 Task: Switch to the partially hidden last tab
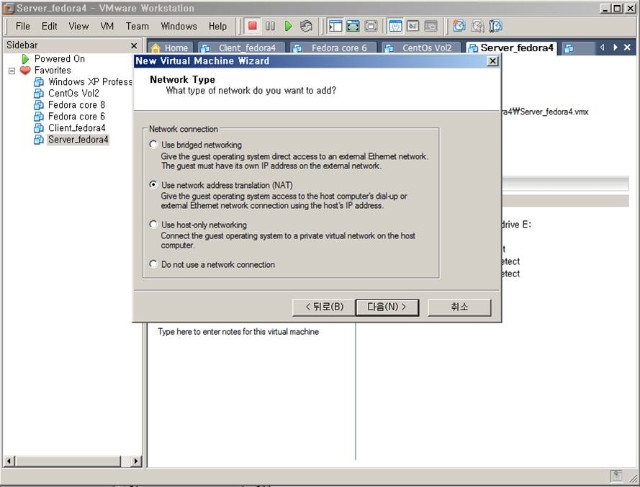578,48
